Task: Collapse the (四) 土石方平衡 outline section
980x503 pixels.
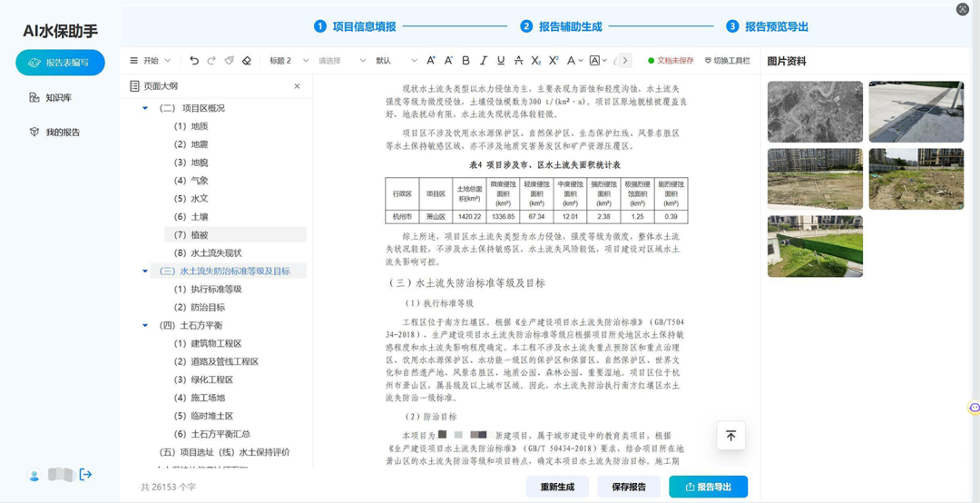Action: tap(145, 325)
